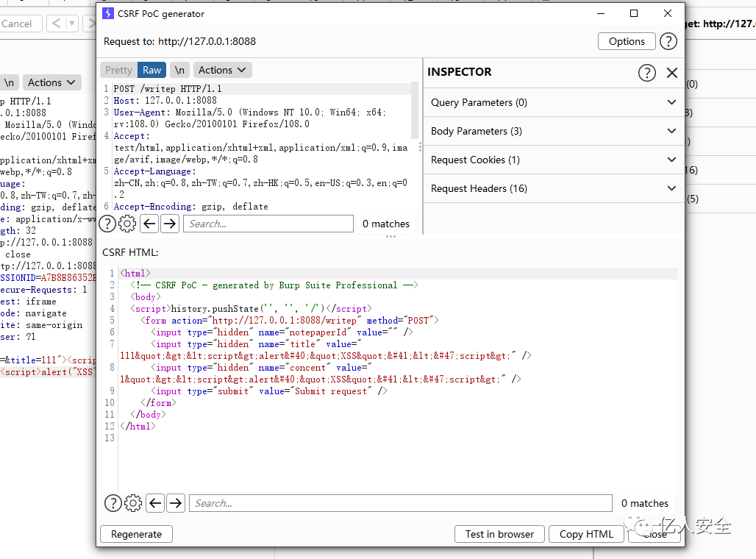
Task: Go to previous match in CSRF HTML search
Action: tap(155, 503)
